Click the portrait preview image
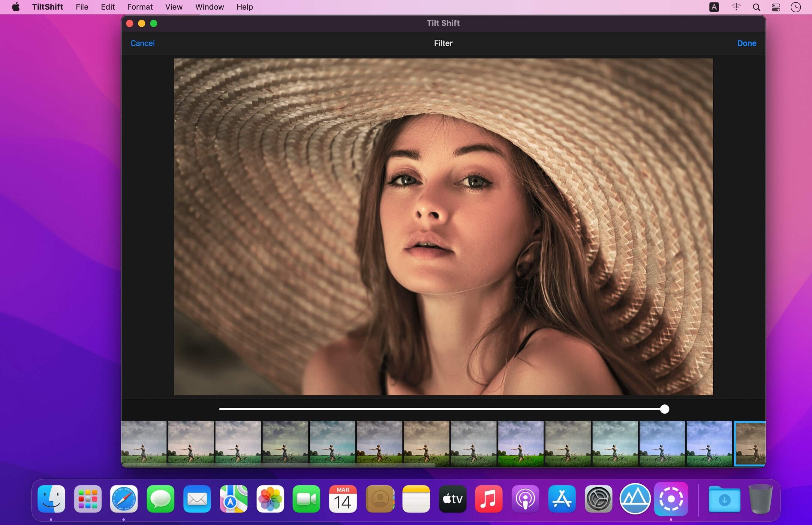This screenshot has width=812, height=525. 443,227
